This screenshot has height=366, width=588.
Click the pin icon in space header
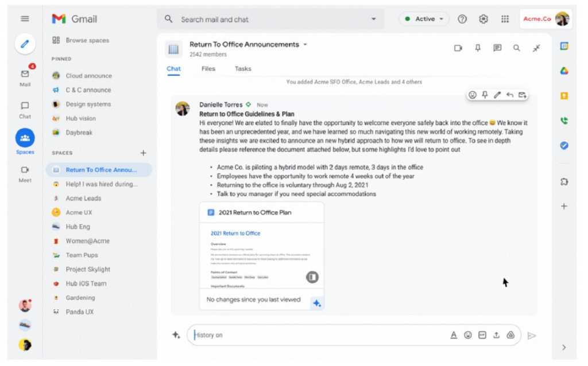click(x=478, y=48)
